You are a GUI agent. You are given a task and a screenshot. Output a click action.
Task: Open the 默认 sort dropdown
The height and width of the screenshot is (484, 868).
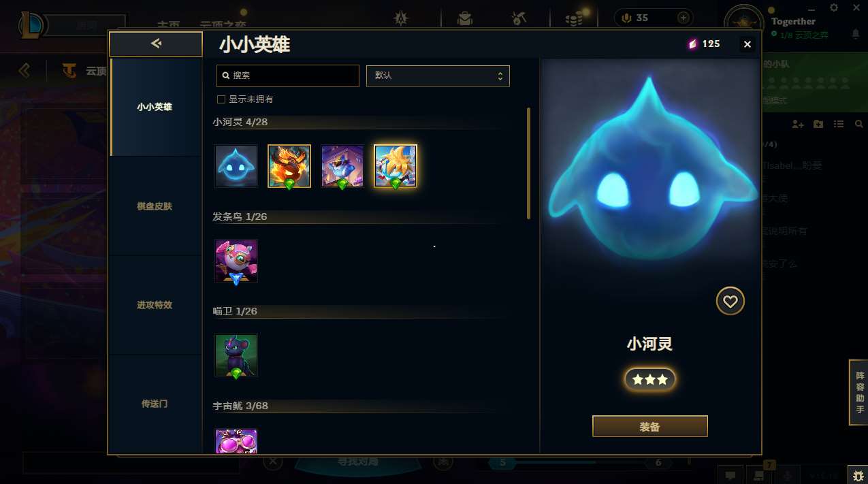click(x=438, y=76)
